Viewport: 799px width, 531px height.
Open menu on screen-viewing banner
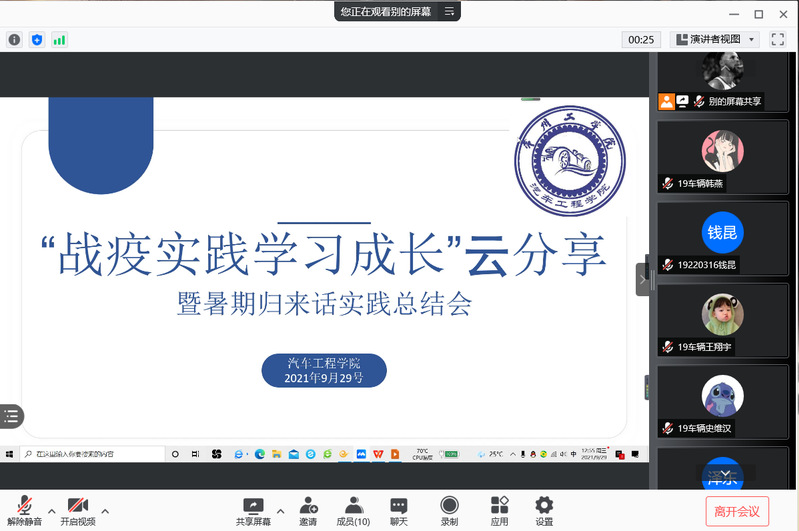click(x=449, y=11)
